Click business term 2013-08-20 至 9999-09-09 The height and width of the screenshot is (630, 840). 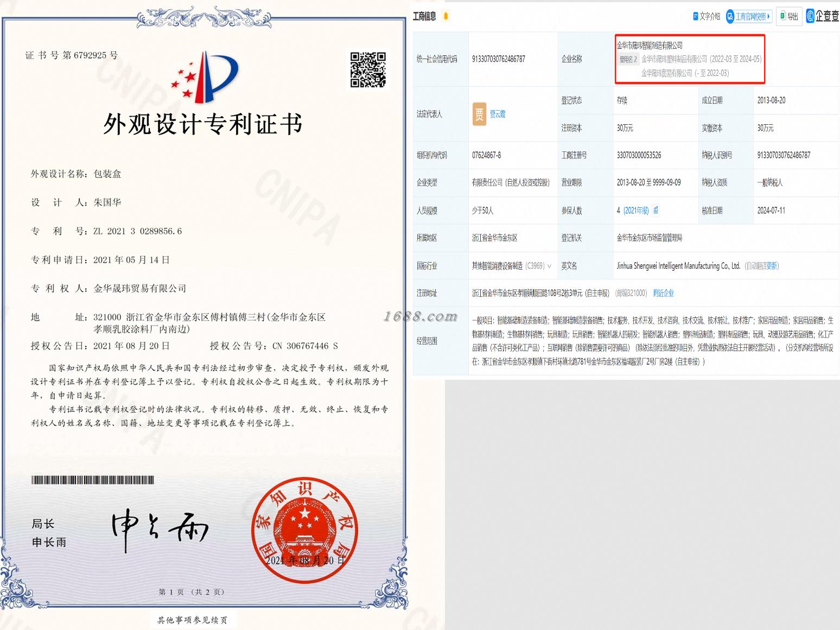tap(648, 183)
